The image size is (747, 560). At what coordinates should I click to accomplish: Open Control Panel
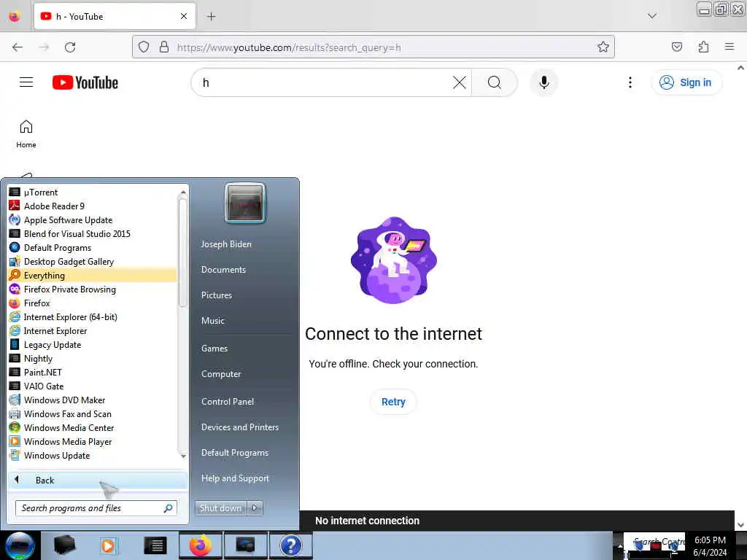pyautogui.click(x=228, y=402)
